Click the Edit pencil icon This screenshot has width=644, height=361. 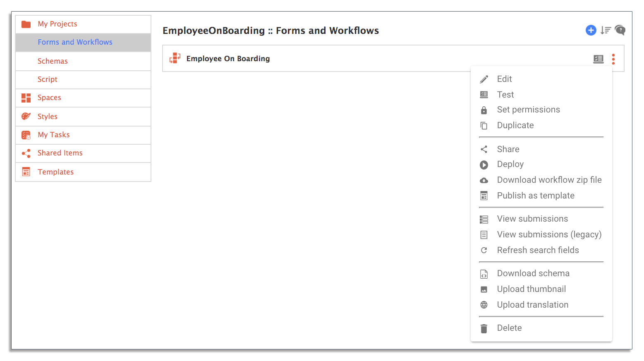coord(484,79)
